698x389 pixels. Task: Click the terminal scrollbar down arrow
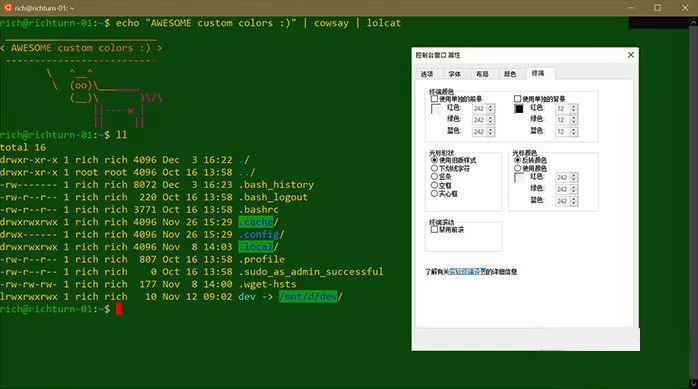(x=693, y=383)
